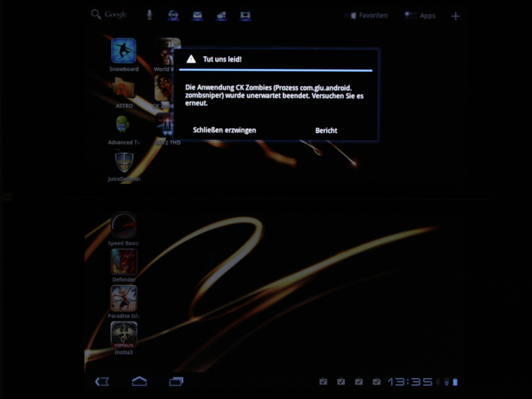The height and width of the screenshot is (399, 532).
Task: Launch the Snowboard game
Action: point(124,55)
